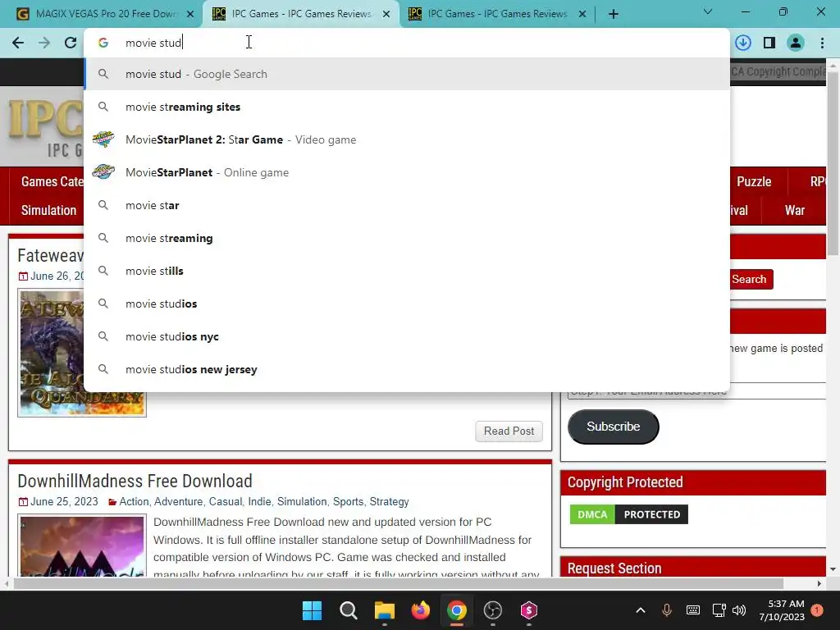
Task: Select 'movie studios nyc' suggestion
Action: 407,336
